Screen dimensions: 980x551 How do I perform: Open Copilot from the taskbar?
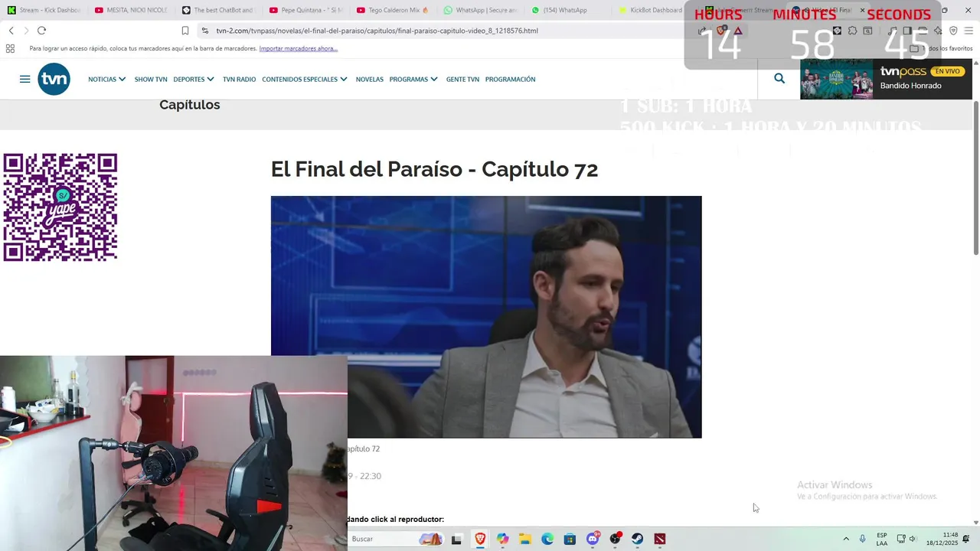(502, 539)
